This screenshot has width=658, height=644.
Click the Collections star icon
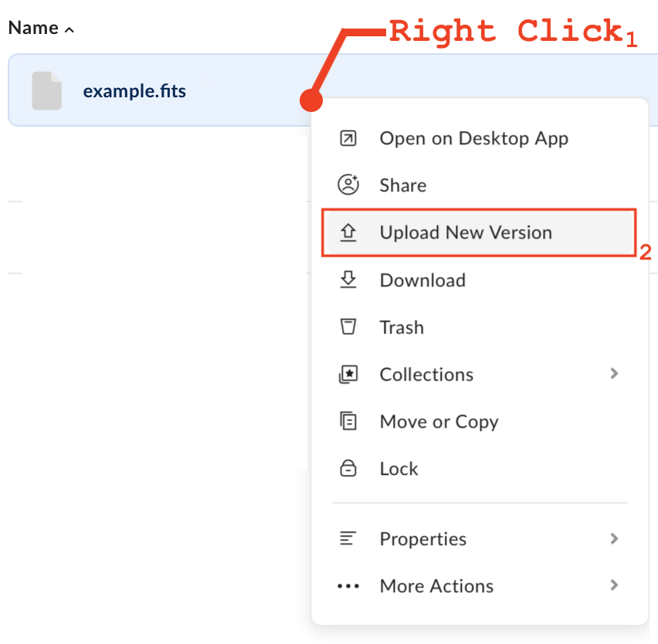click(348, 375)
